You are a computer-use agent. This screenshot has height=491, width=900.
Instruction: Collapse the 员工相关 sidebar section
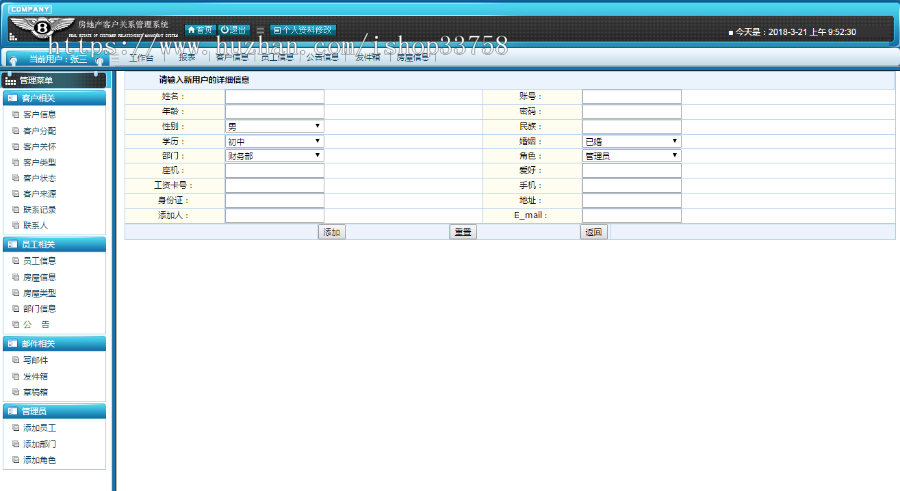tap(55, 245)
